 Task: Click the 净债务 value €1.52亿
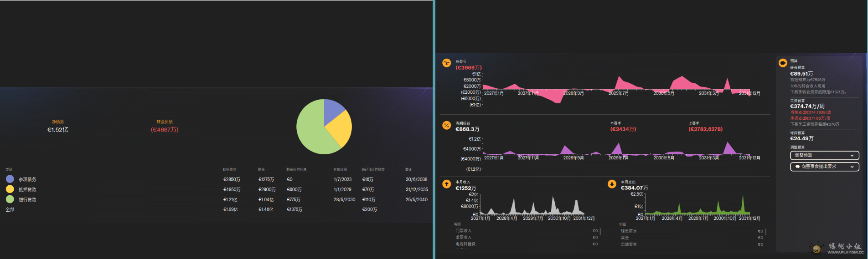[x=58, y=130]
